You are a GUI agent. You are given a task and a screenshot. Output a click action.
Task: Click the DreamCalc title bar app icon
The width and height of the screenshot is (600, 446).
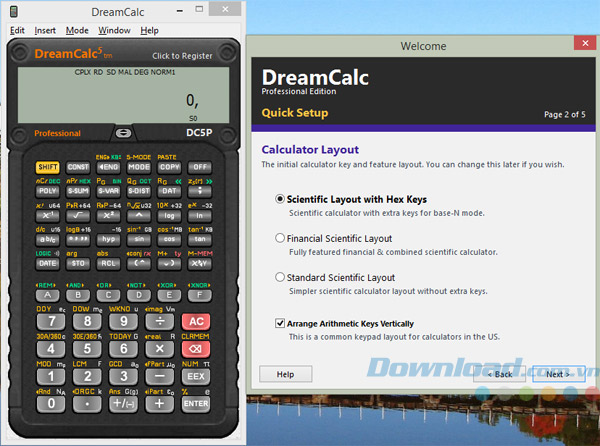click(14, 12)
